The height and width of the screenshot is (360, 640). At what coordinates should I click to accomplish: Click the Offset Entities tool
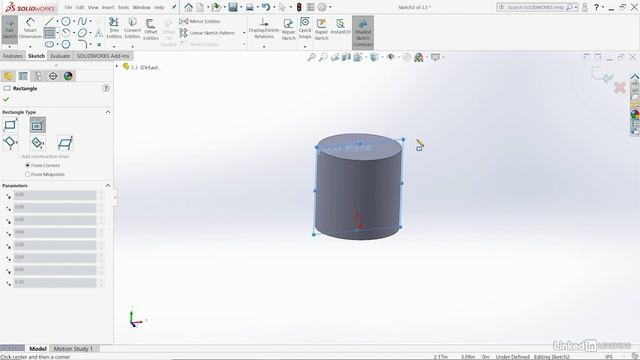(151, 29)
